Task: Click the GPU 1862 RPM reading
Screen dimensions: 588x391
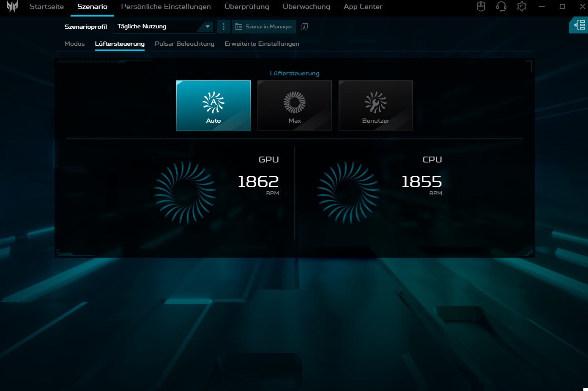Action: 258,182
